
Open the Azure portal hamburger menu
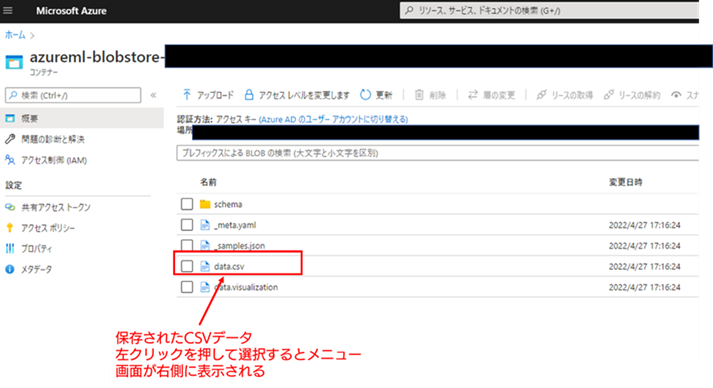coord(8,10)
